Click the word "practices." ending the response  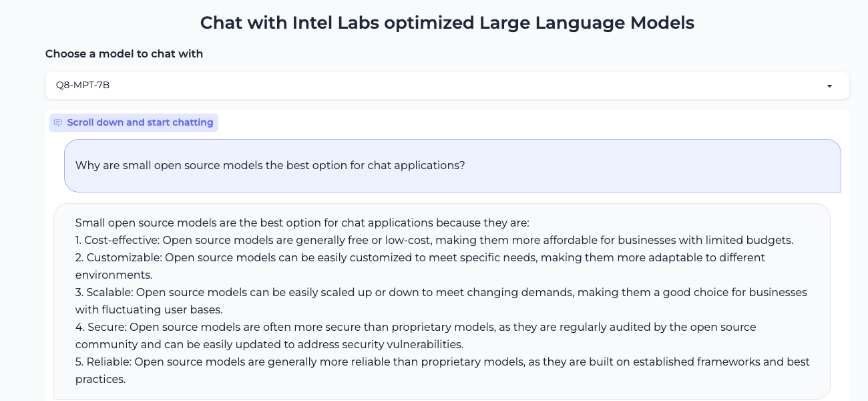[100, 379]
